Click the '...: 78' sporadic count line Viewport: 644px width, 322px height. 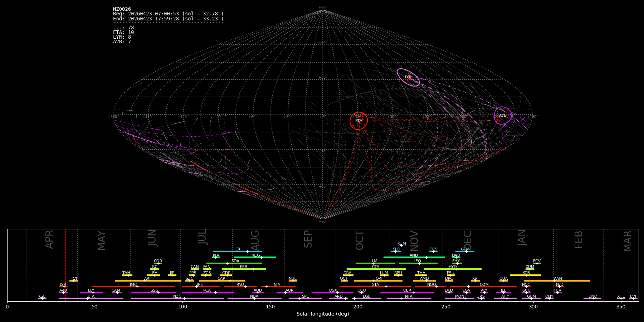[123, 28]
